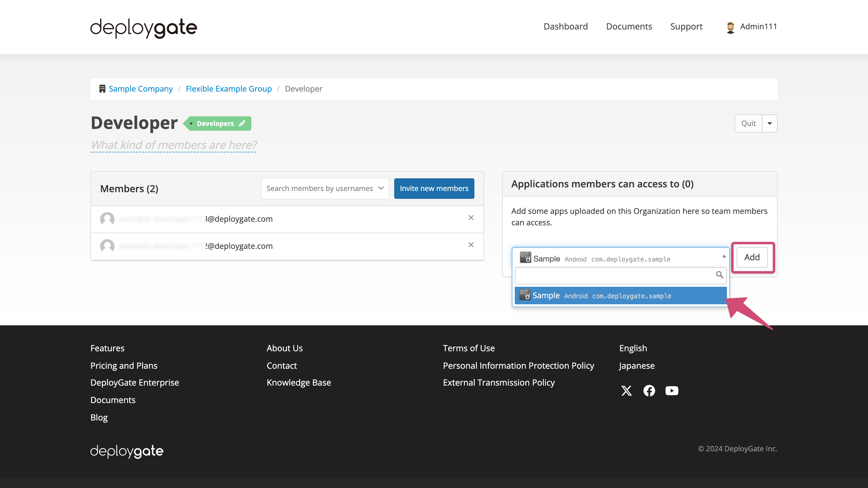Switch the site language to Japanese

pos(637,365)
